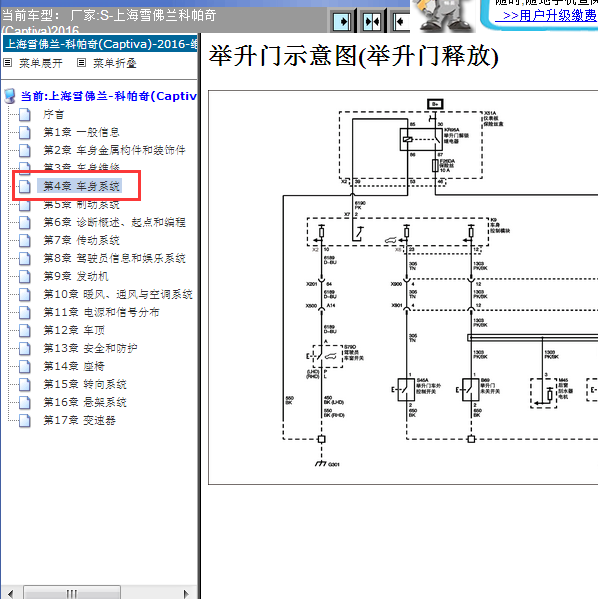Image resolution: width=598 pixels, height=599 pixels.
Task: Click the left arrow of horizontal scrollbar
Action: click(x=10, y=593)
